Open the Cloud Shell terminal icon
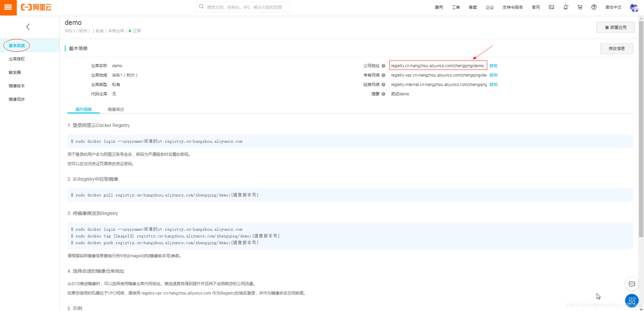644x311 pixels. tap(551, 7)
